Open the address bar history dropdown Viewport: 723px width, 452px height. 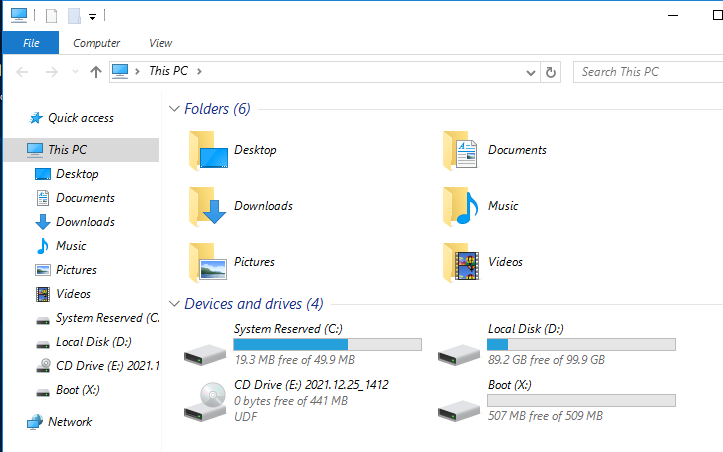531,72
